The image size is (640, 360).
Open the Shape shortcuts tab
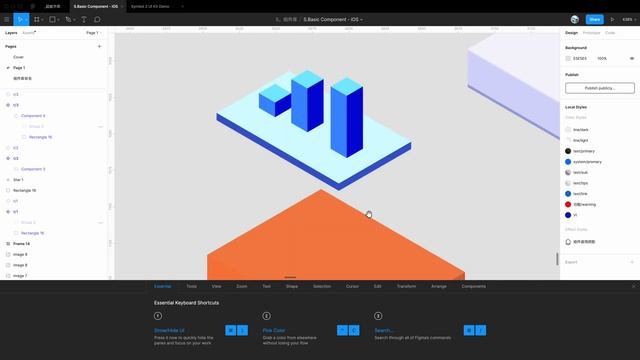point(292,287)
